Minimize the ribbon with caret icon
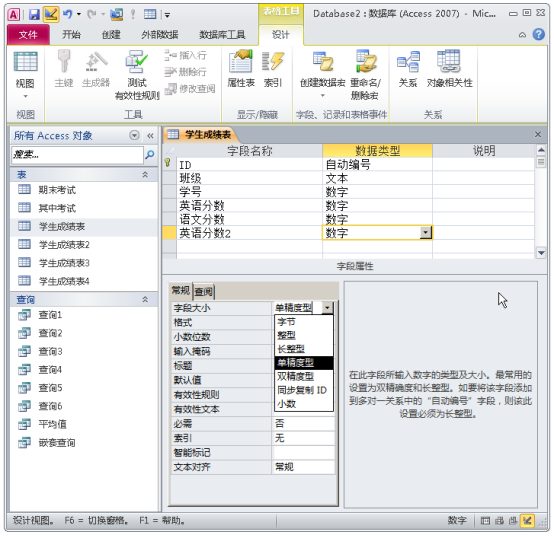The height and width of the screenshot is (536, 554). coord(522,35)
